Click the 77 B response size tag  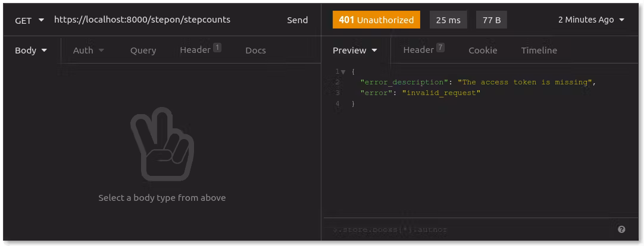(x=491, y=20)
